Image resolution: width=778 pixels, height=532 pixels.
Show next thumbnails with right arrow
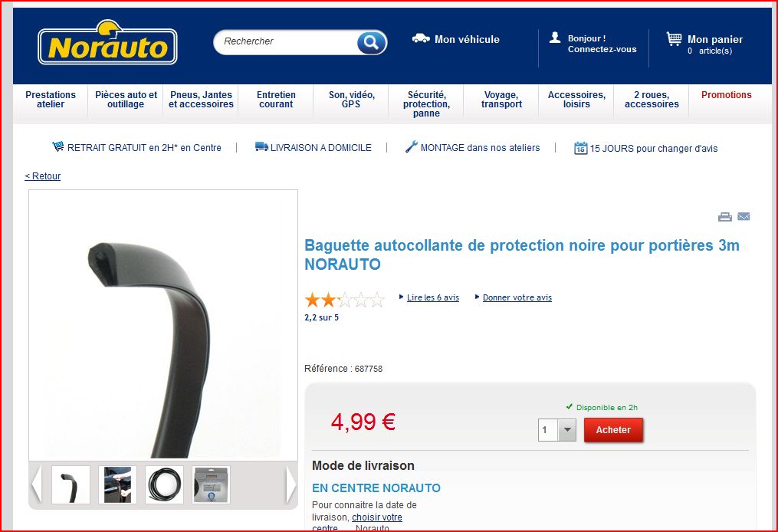click(291, 484)
